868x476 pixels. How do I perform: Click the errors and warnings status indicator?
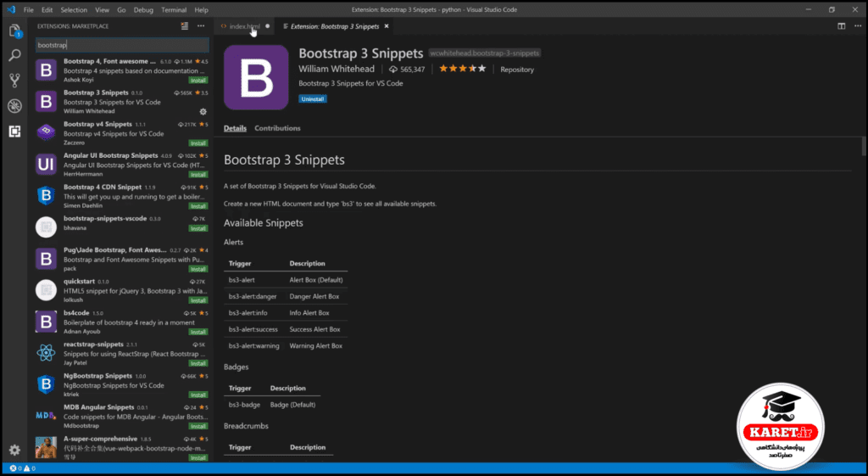[23, 469]
